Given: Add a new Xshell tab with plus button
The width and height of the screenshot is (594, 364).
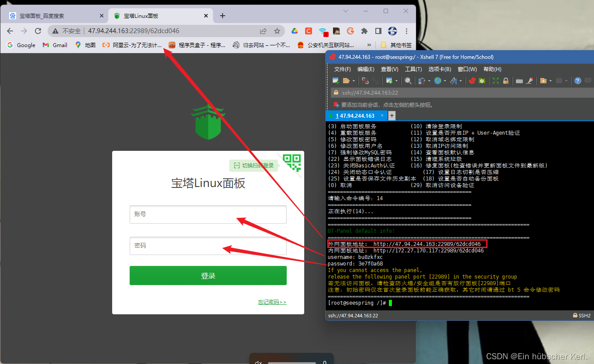Looking at the screenshot, I should point(391,116).
